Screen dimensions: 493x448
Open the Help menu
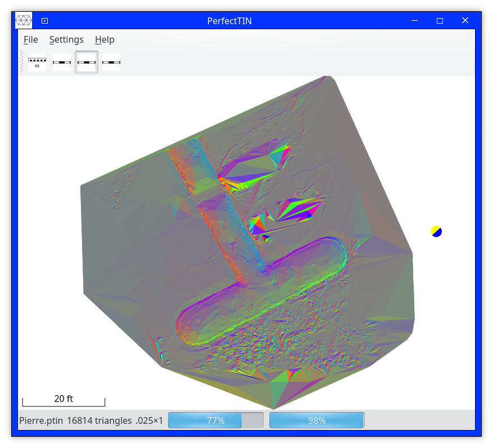point(105,39)
